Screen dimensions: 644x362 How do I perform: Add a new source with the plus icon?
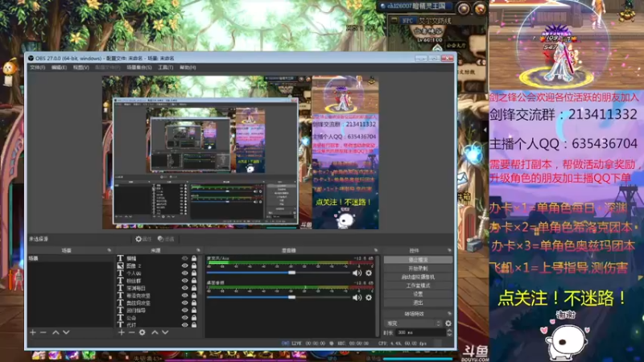pyautogui.click(x=122, y=332)
